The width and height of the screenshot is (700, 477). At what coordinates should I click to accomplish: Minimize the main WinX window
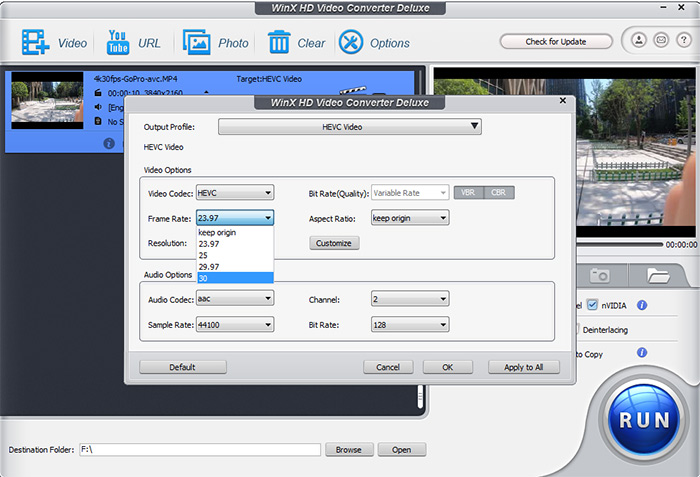pyautogui.click(x=664, y=8)
